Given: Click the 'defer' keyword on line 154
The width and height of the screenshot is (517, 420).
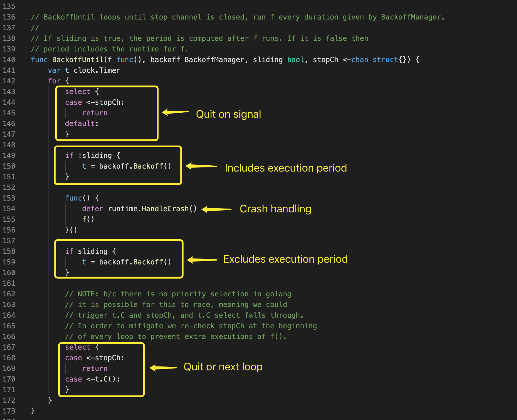Looking at the screenshot, I should [93, 209].
